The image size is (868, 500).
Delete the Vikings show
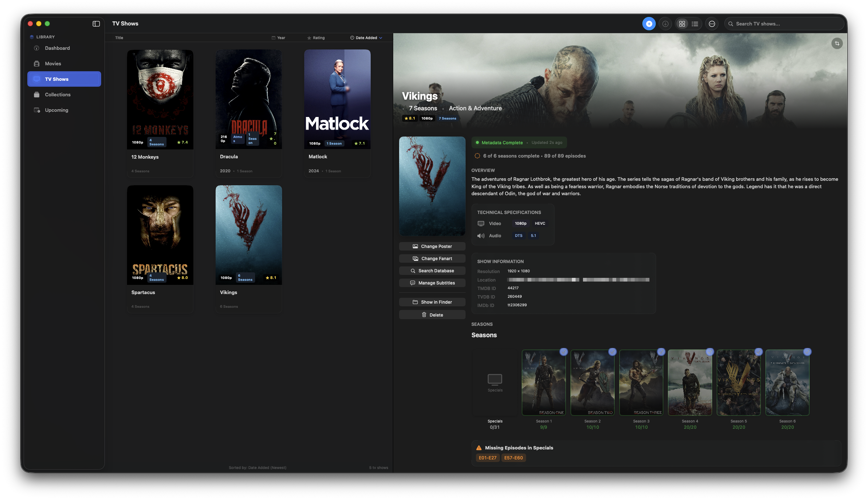tap(432, 314)
